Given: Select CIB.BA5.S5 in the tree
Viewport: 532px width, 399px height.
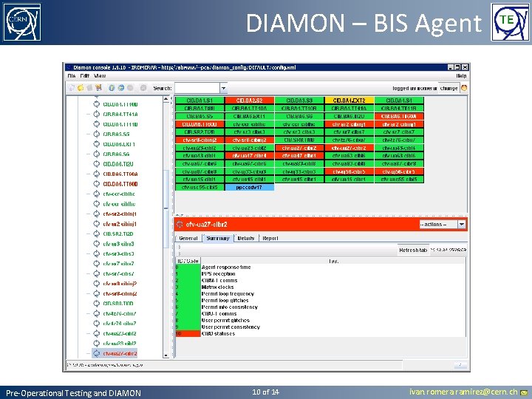Looking at the screenshot, I should 116,134.
